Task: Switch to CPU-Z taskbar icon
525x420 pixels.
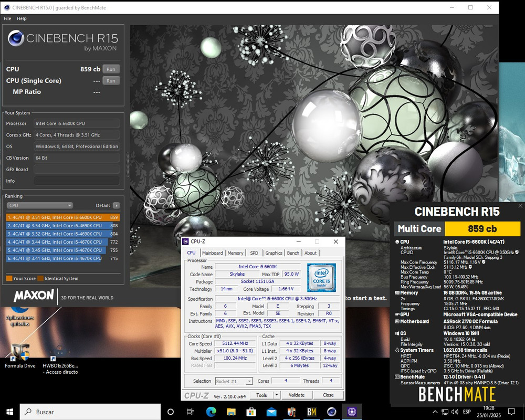Action: click(x=352, y=412)
